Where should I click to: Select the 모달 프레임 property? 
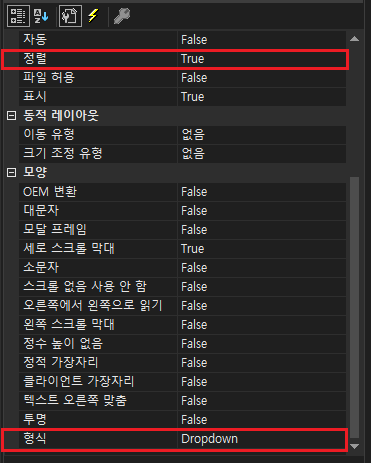pos(55,230)
